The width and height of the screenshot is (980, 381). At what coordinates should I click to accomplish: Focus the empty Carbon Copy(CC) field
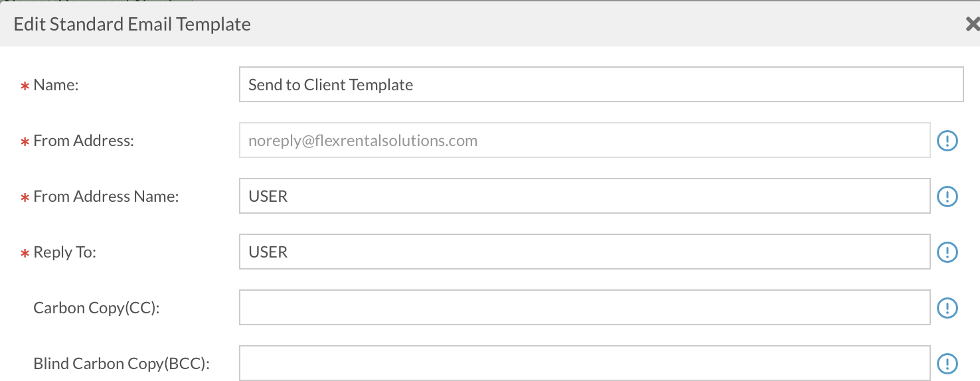pos(584,308)
